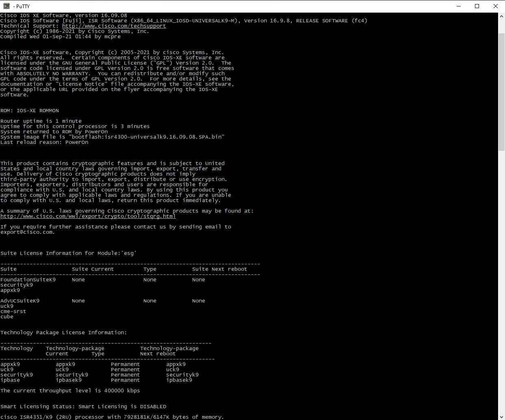Minimize the PuTTY window

458,6
